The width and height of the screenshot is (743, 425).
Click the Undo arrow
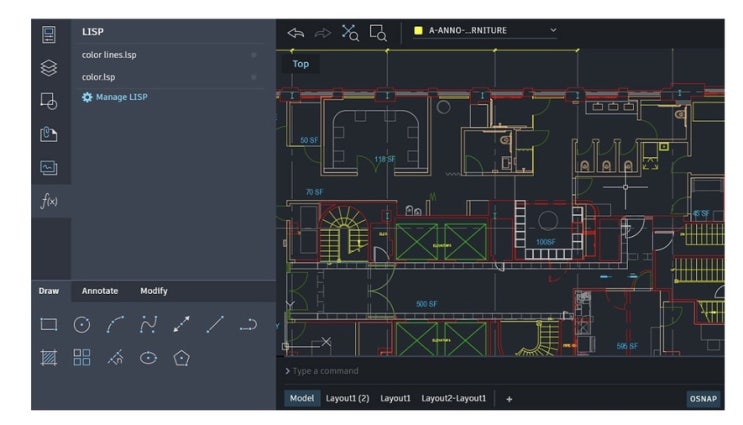tap(296, 33)
